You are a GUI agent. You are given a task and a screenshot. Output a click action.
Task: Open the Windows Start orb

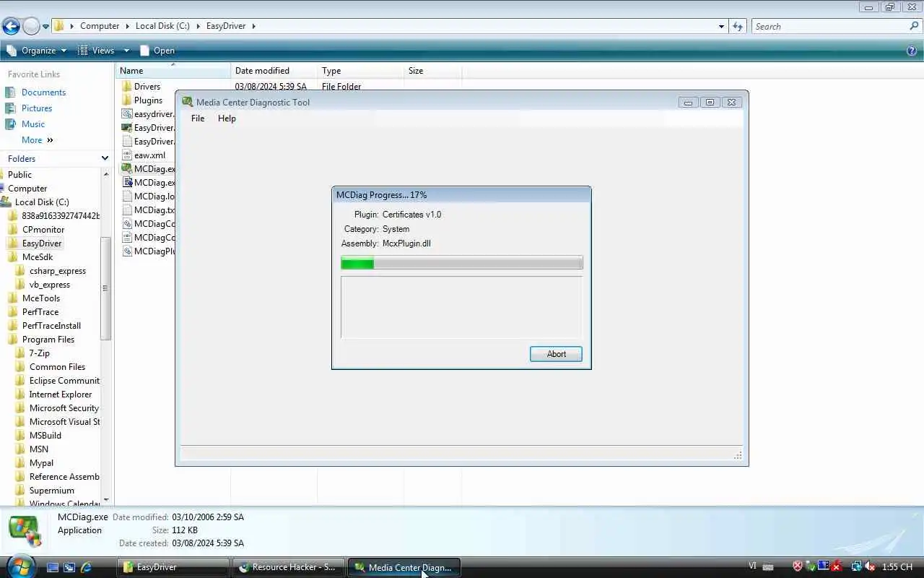tap(19, 566)
